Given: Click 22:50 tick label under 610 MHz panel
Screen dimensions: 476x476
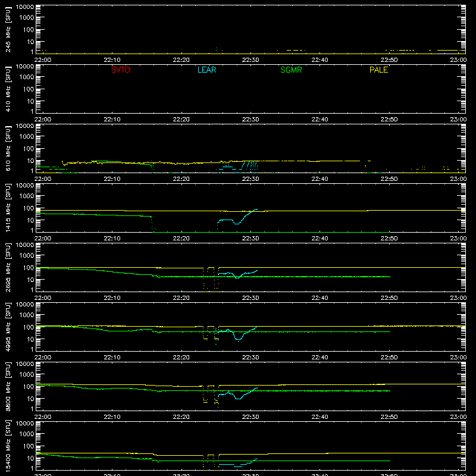Looking at the screenshot, I should (389, 179).
